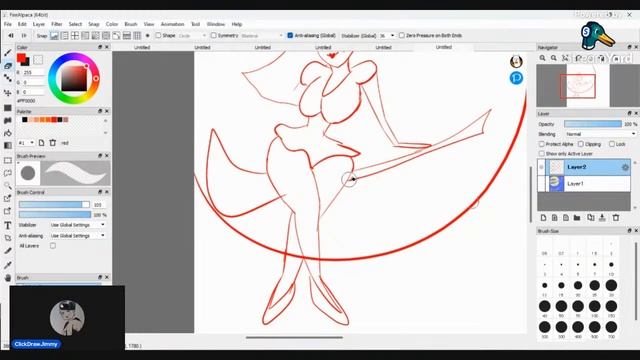Select the Dot tool

coord(8,78)
